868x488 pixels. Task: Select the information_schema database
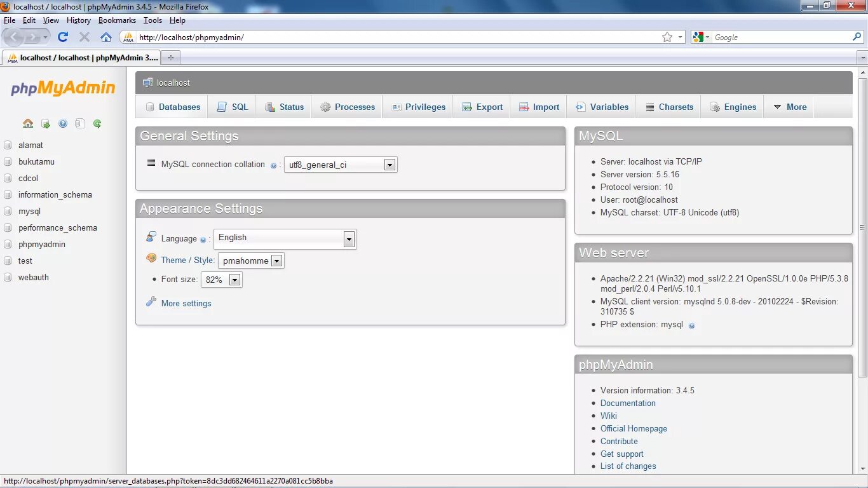click(55, 194)
